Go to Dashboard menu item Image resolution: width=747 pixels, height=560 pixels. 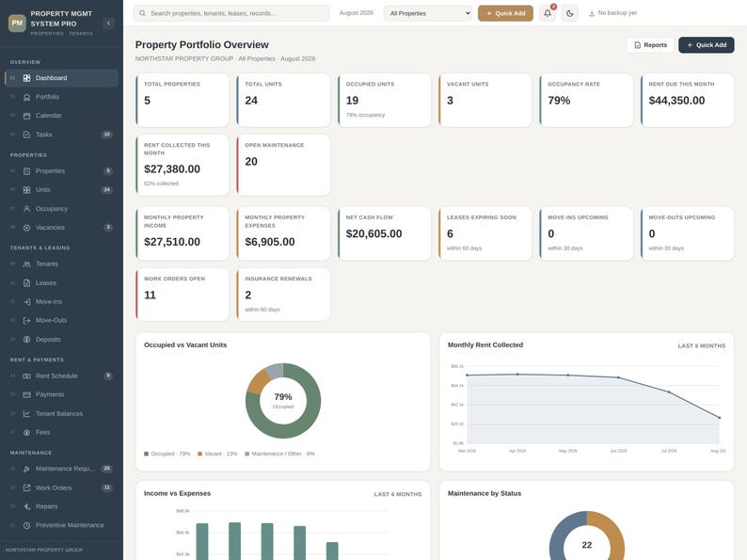click(x=61, y=78)
